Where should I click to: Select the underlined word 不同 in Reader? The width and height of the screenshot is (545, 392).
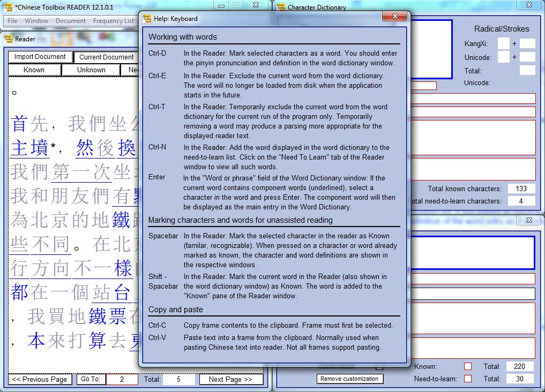(51, 244)
